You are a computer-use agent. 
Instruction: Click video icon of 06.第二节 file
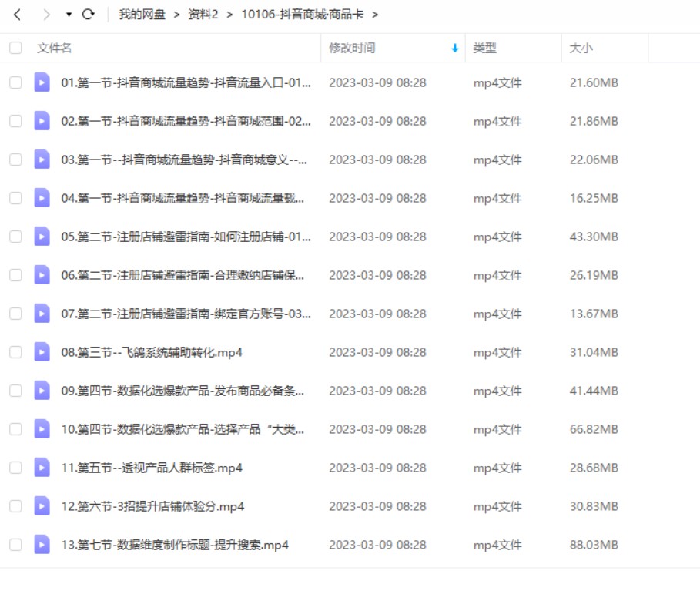42,275
